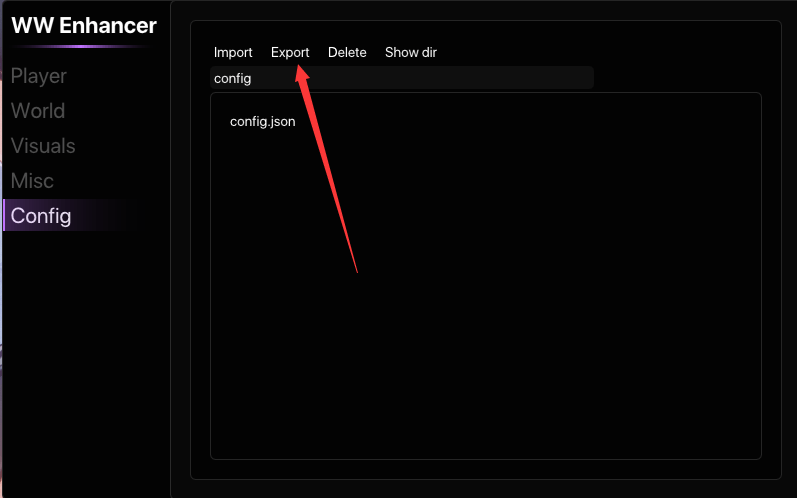Click the WW Enhancer title
This screenshot has width=797, height=498.
[84, 25]
